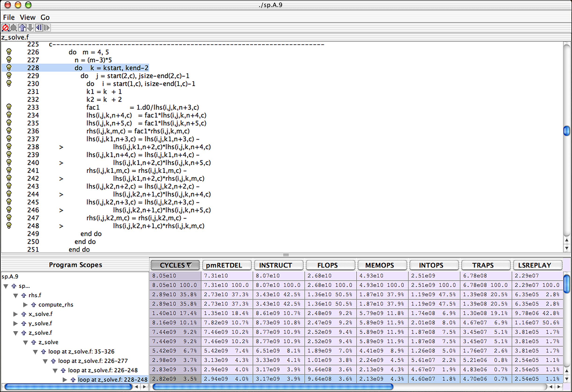572x392 pixels.
Task: Click the gray down-arrow toolbar icon
Action: point(30,28)
